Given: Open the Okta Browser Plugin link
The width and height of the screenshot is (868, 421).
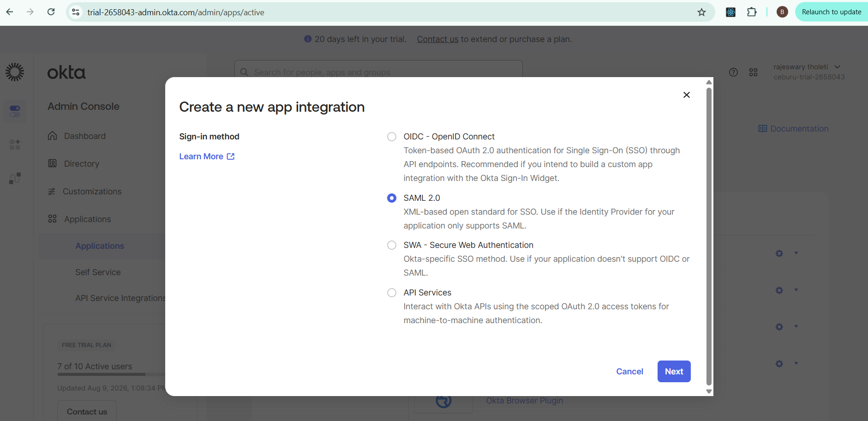Looking at the screenshot, I should 524,401.
